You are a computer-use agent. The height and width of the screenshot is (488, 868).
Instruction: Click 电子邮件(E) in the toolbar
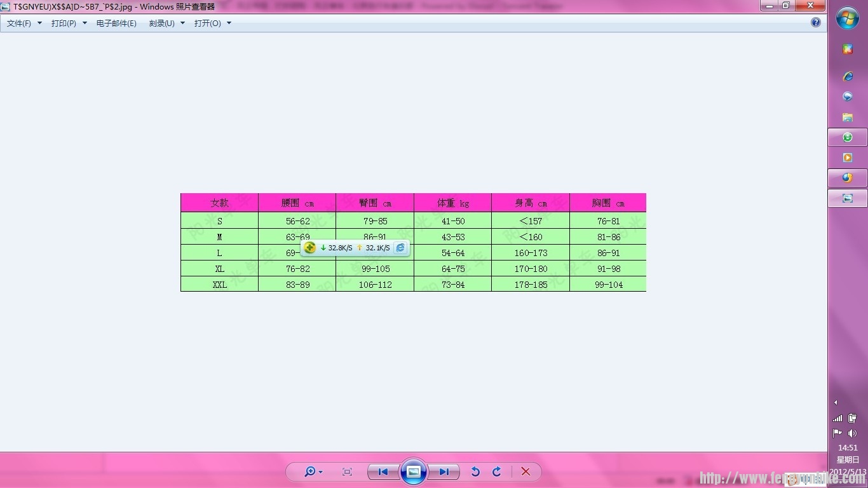click(116, 24)
